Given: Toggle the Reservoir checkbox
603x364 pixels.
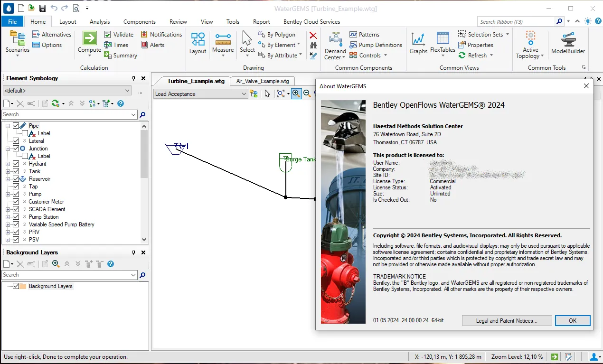Looking at the screenshot, I should point(16,179).
